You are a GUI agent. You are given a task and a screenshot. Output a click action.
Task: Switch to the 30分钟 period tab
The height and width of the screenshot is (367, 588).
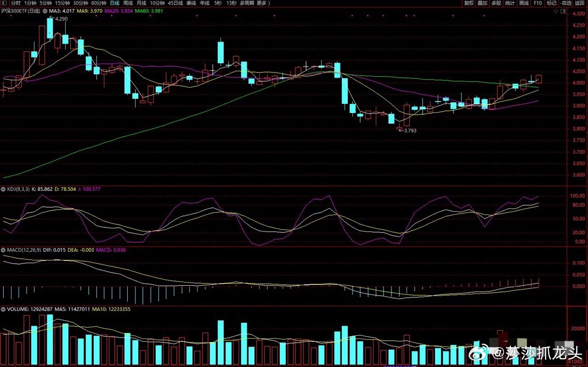(x=81, y=3)
